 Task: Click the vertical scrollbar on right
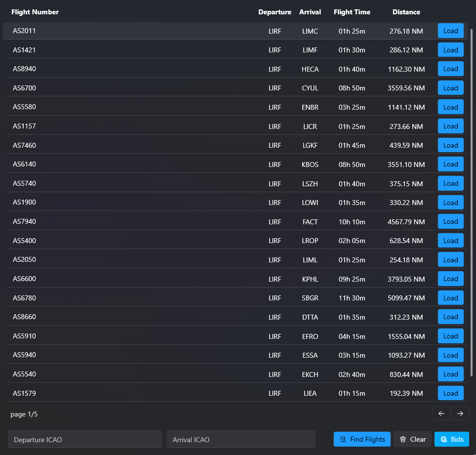point(472,198)
